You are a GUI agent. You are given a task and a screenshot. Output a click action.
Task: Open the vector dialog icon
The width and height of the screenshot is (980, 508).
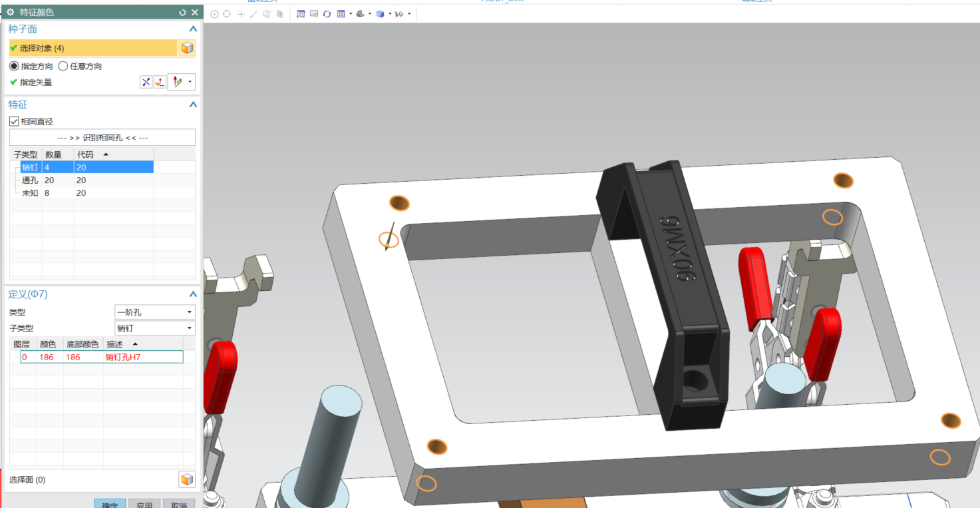pos(160,82)
